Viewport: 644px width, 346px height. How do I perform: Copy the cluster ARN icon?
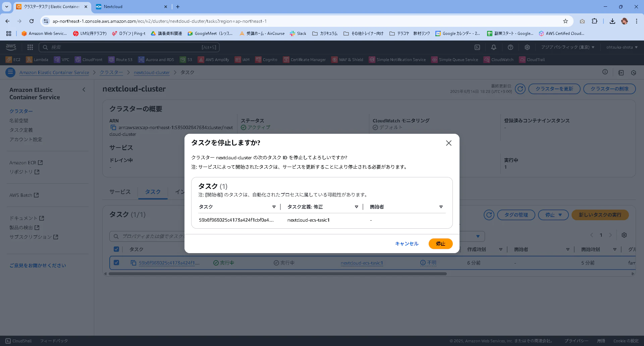pyautogui.click(x=113, y=128)
